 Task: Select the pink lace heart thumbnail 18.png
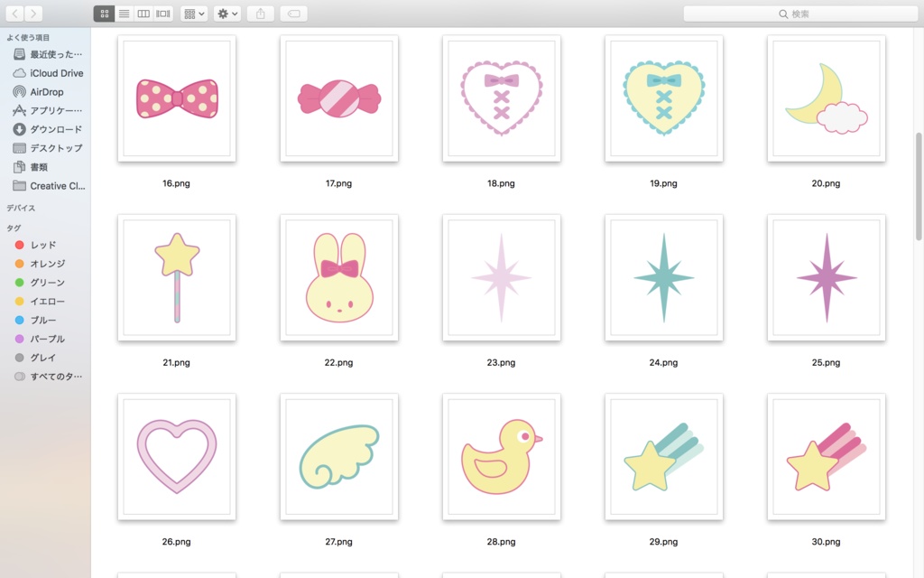pyautogui.click(x=502, y=98)
